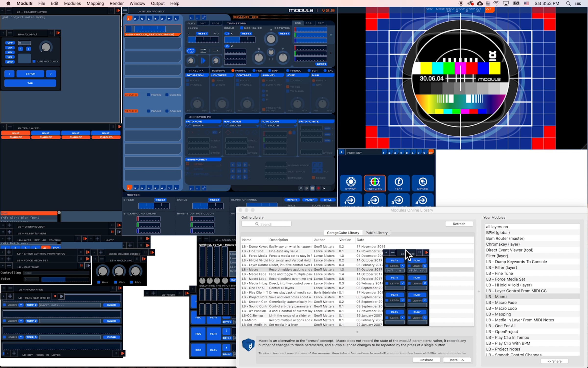The height and width of the screenshot is (368, 588).
Task: Select the N129 Modul8_Testcard layer
Action: tap(153, 31)
